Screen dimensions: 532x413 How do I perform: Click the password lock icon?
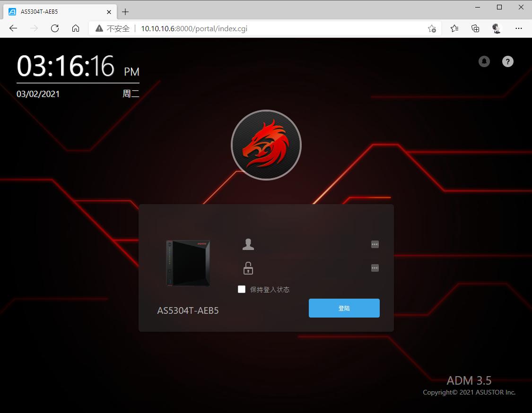(x=248, y=268)
